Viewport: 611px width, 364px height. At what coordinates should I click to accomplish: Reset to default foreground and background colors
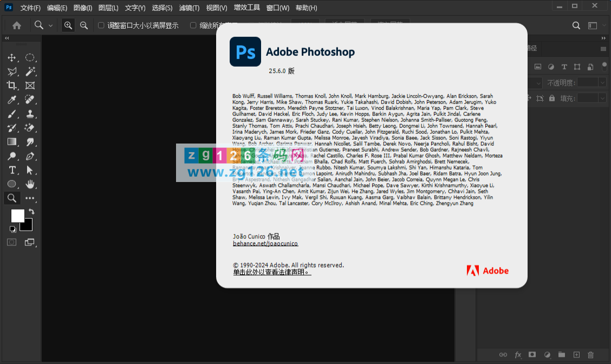point(13,229)
